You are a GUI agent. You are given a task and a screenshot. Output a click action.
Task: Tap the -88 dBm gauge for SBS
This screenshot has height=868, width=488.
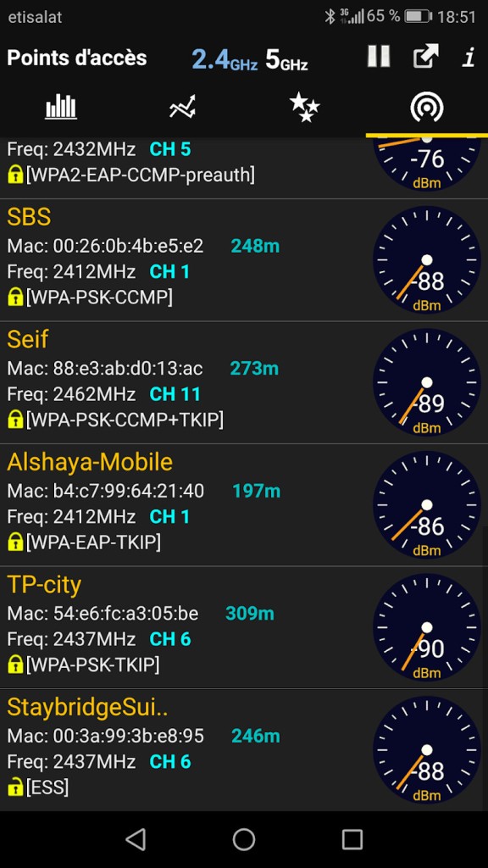tap(427, 260)
